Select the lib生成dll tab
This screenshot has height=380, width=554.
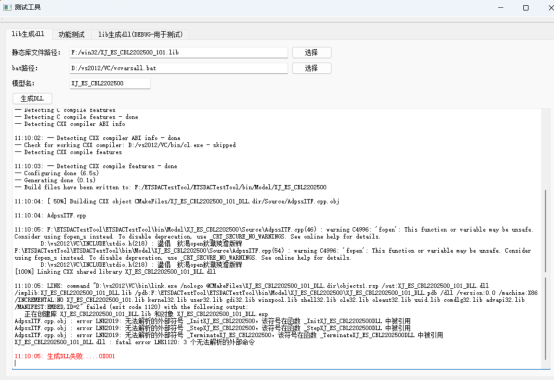[x=28, y=34]
